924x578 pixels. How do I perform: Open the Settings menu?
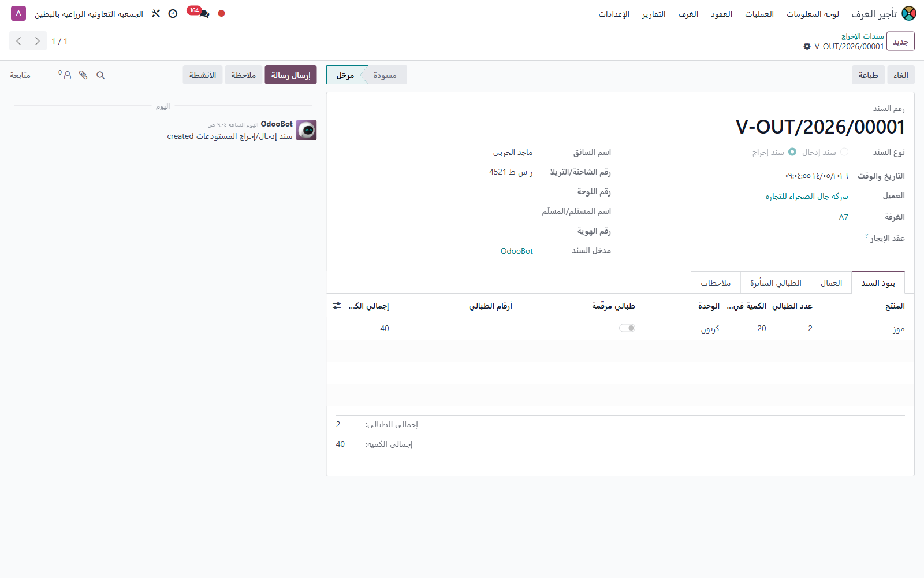(614, 14)
